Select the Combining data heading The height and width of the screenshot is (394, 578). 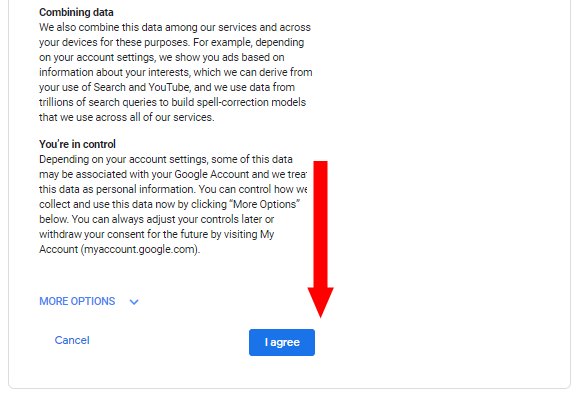click(x=76, y=12)
